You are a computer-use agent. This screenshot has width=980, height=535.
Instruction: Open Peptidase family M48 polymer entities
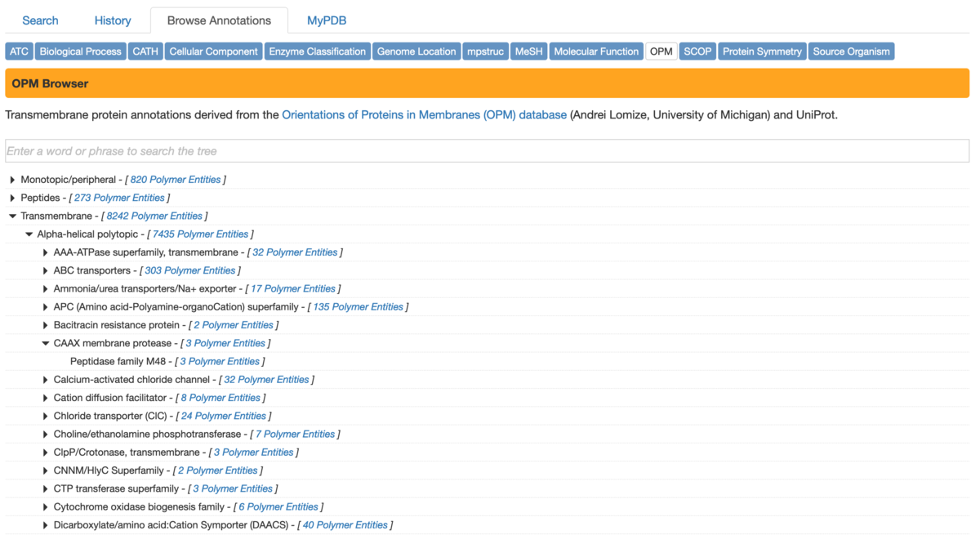click(220, 361)
